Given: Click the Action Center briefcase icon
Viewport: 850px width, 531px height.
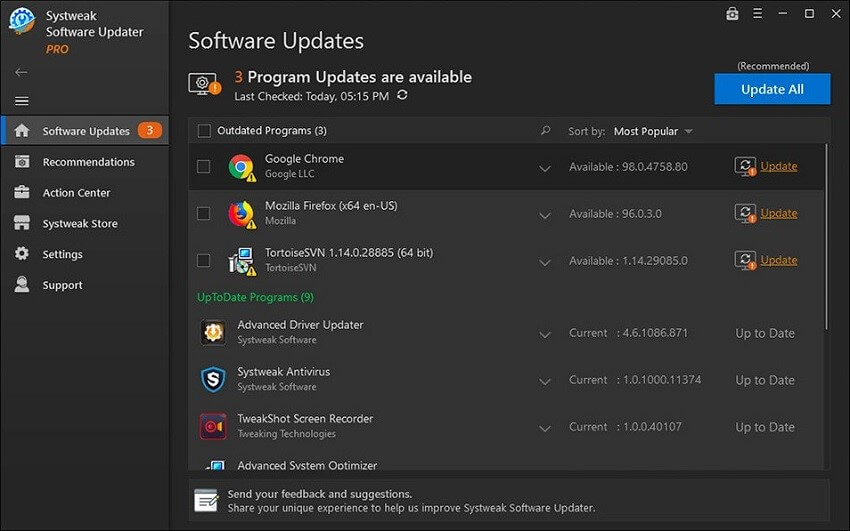Looking at the screenshot, I should [x=22, y=192].
